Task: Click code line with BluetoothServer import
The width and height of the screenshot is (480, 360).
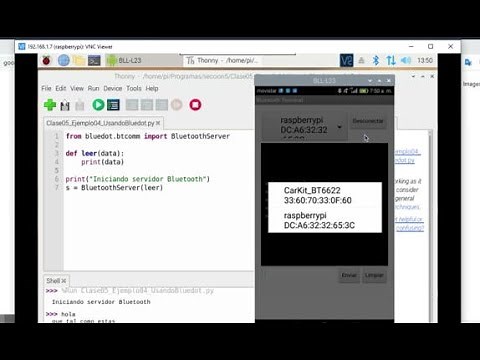Action: click(148, 136)
